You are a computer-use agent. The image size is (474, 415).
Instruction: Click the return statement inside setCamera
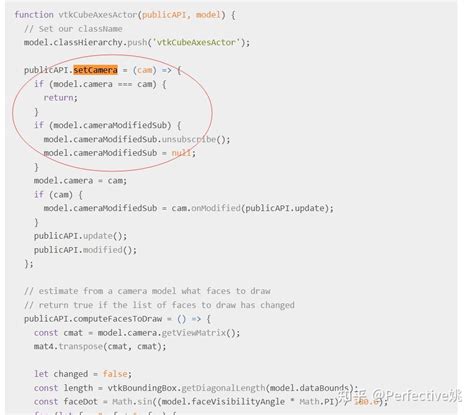[x=60, y=98]
